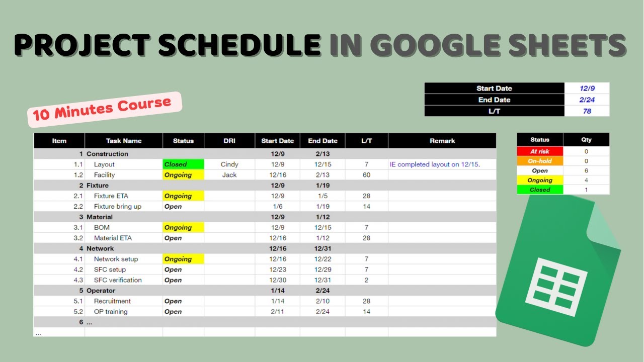This screenshot has height=362, width=644.
Task: Click the 'Recruitment' task cell
Action: (x=124, y=301)
